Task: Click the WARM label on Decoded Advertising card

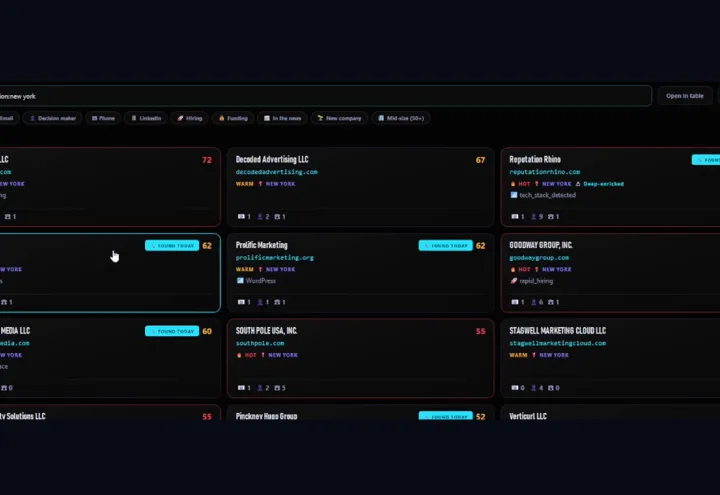Action: point(245,184)
